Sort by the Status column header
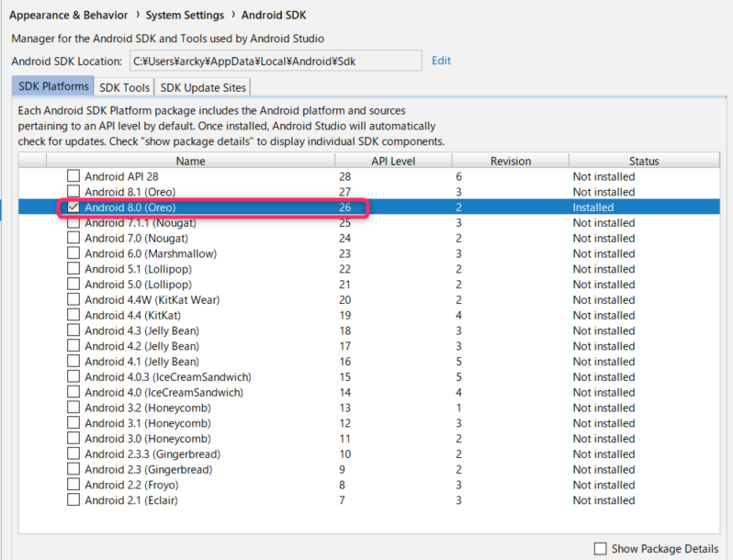 [x=644, y=161]
